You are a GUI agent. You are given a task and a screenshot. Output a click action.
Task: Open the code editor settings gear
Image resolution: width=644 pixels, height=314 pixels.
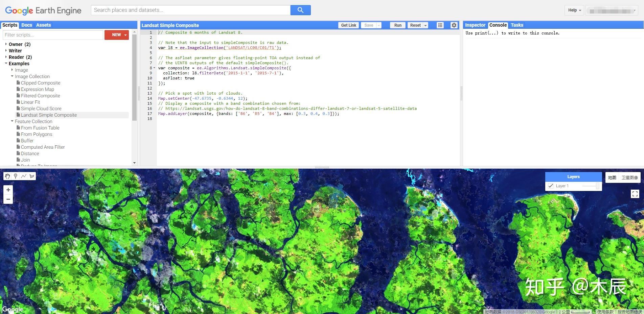pyautogui.click(x=454, y=25)
